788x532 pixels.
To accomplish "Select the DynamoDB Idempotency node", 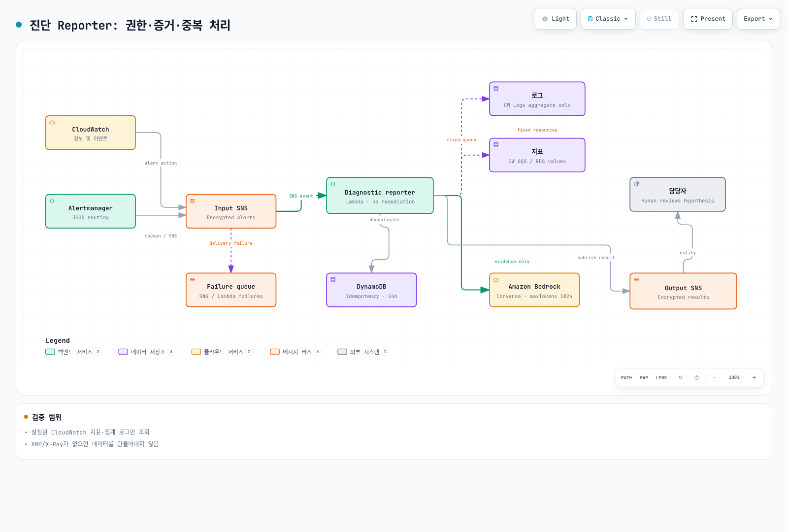I will (371, 290).
